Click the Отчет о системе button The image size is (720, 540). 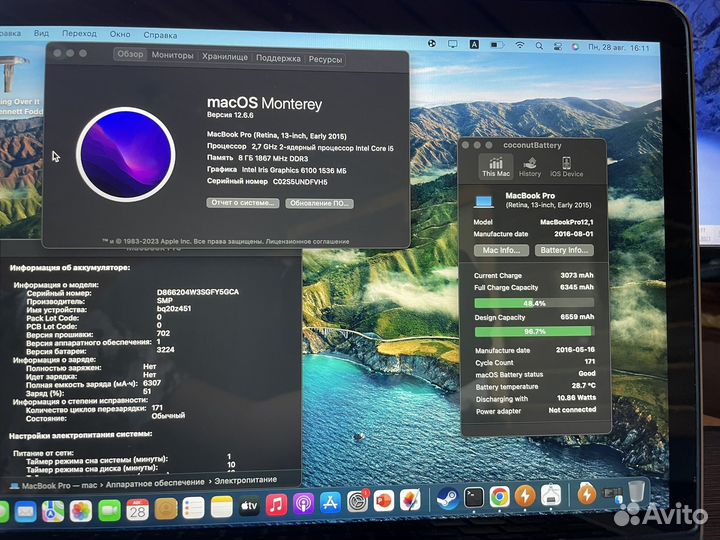click(242, 202)
